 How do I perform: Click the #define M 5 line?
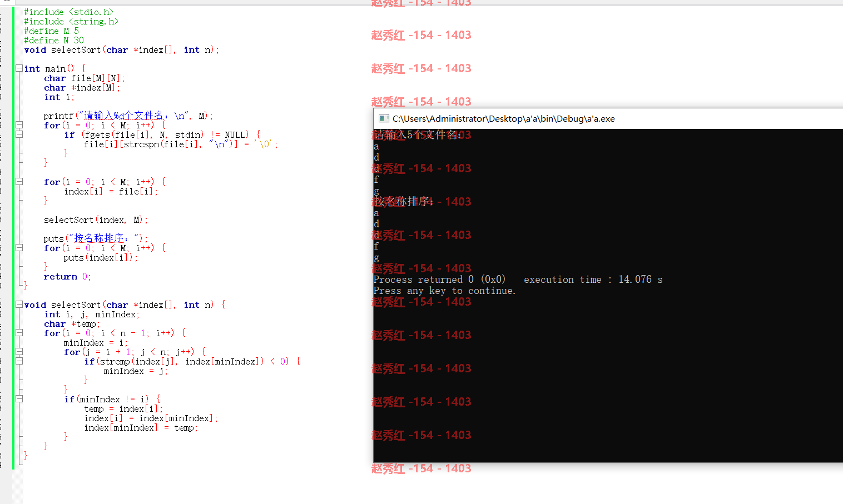pyautogui.click(x=52, y=31)
